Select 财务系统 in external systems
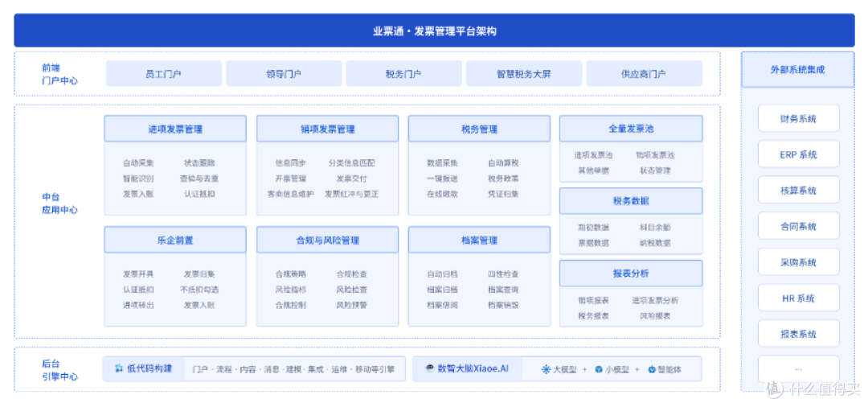The width and height of the screenshot is (868, 407). click(x=799, y=118)
